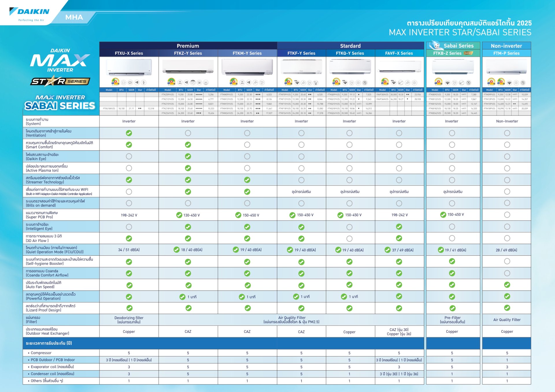Screen dimensions: 555x392
Task: Select the Premium category header
Action: (188, 46)
